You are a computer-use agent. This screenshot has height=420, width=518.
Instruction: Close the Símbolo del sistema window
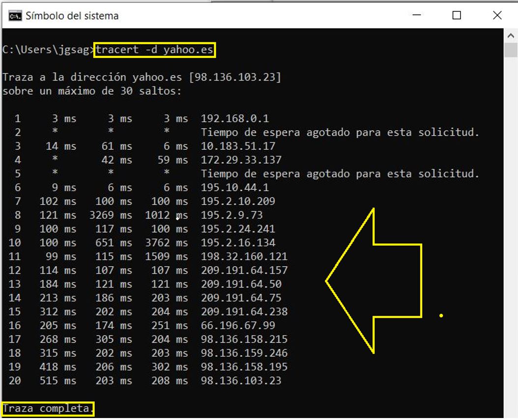(x=497, y=15)
